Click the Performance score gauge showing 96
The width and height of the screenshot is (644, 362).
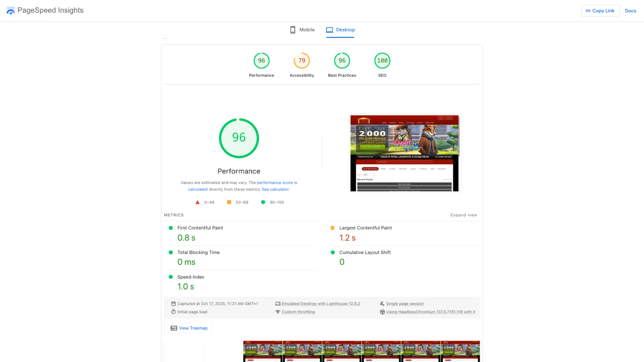point(261,61)
